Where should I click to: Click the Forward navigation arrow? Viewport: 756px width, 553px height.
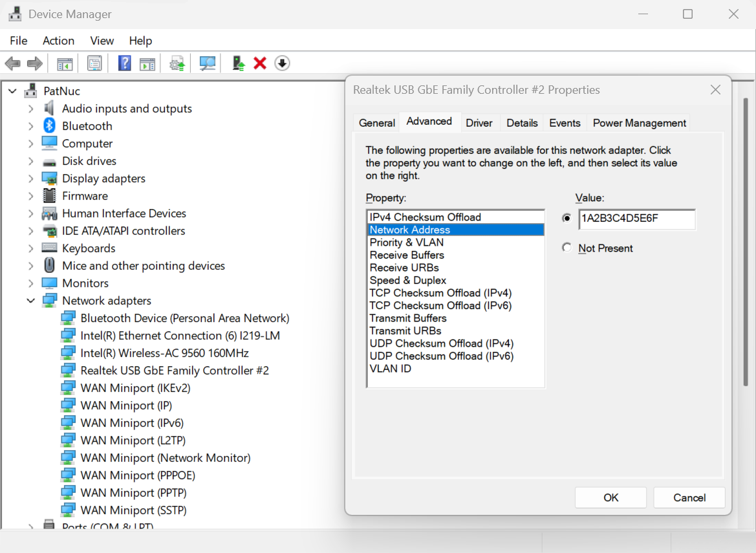point(35,63)
